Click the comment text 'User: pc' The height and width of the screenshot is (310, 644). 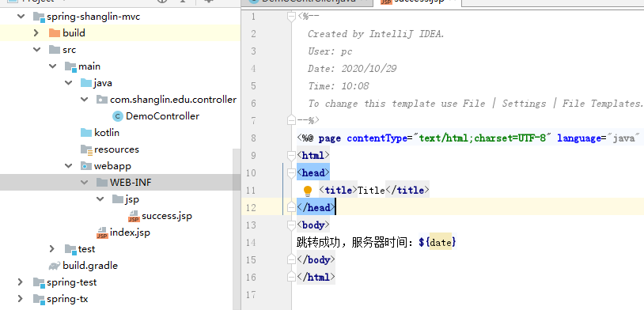(x=330, y=51)
